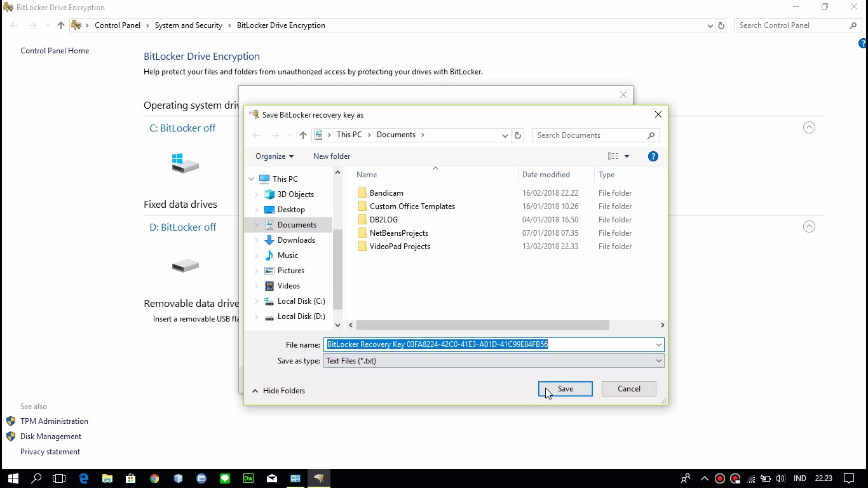The image size is (868, 488).
Task: Open the File name history dropdown
Action: (658, 345)
